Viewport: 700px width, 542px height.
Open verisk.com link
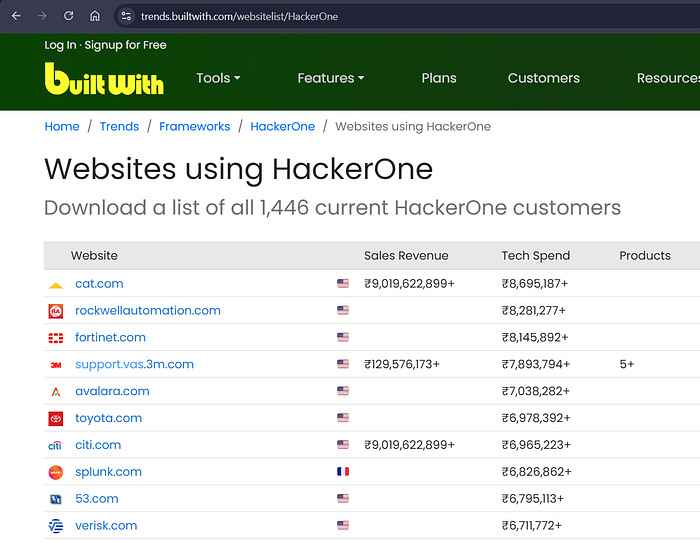tap(106, 525)
